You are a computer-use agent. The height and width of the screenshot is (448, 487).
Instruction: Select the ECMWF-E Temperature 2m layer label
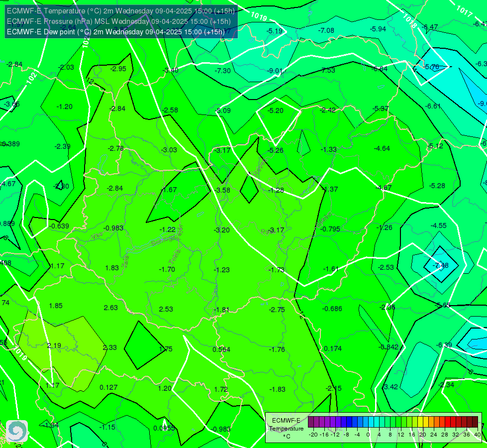121,11
